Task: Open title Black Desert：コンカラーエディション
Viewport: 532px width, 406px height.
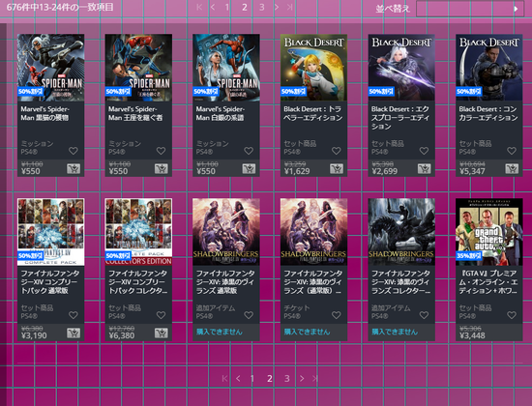Action: pos(488,113)
